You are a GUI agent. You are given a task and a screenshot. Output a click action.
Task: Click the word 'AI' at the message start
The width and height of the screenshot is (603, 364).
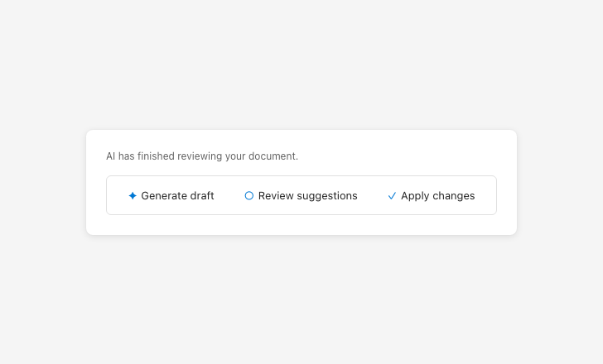coord(110,156)
